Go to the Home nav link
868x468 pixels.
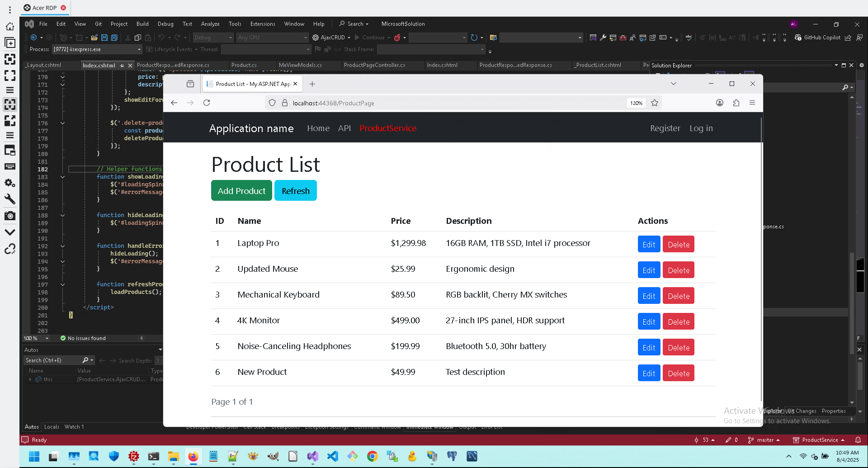pos(318,128)
